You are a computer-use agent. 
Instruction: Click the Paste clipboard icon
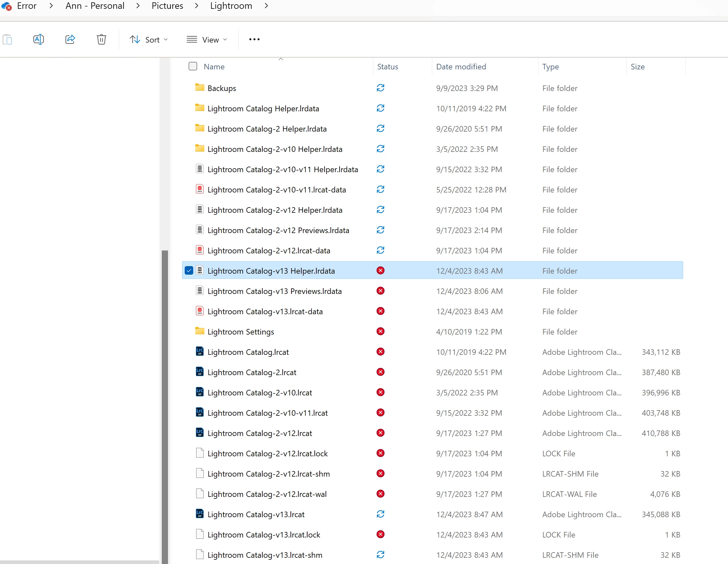pyautogui.click(x=7, y=39)
